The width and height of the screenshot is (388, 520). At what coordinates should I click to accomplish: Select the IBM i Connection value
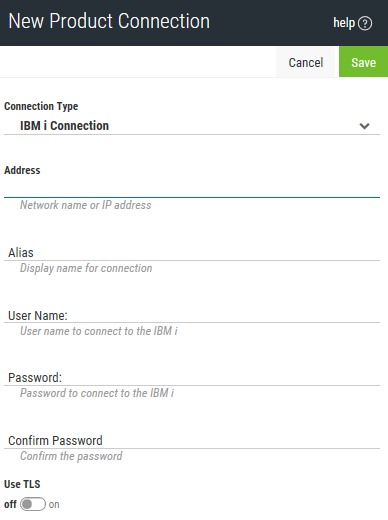pyautogui.click(x=64, y=126)
